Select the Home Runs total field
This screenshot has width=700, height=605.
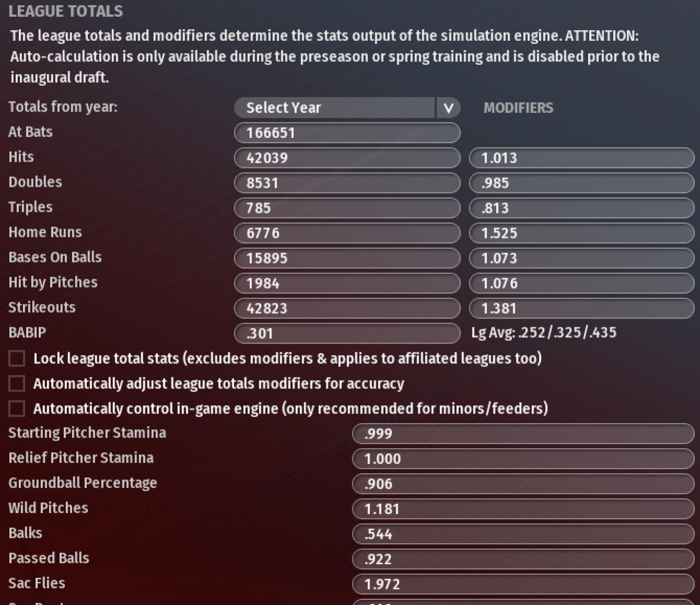pyautogui.click(x=347, y=233)
